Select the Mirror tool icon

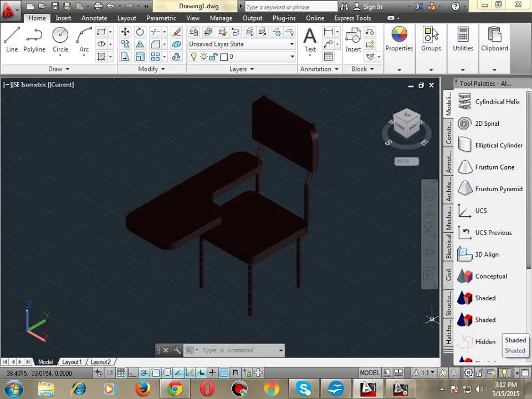[140, 44]
